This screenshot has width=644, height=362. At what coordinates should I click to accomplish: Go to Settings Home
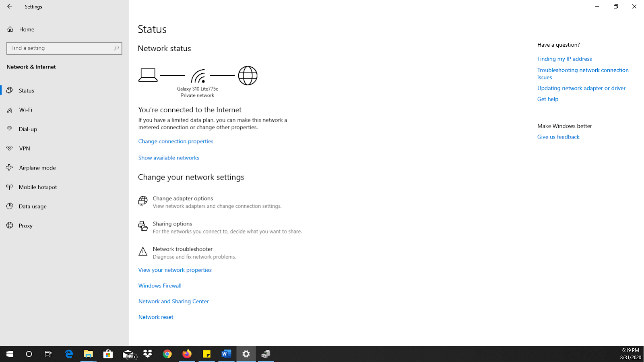coord(27,29)
